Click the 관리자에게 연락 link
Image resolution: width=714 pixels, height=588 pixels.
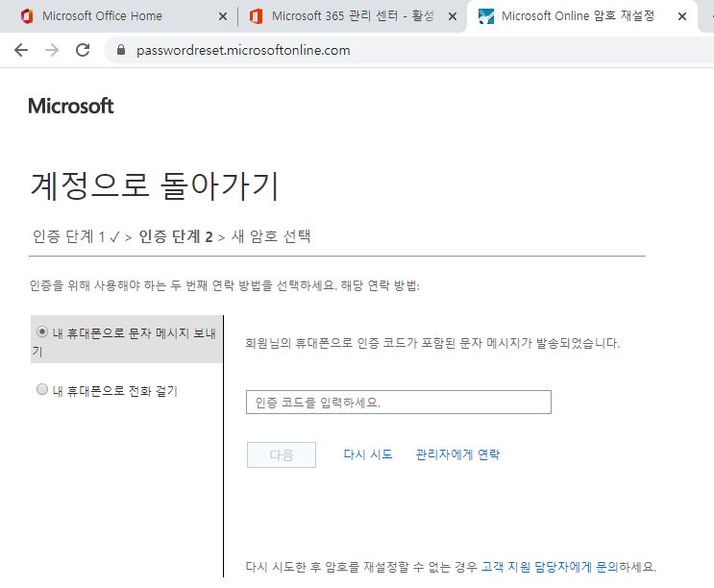[x=457, y=454]
